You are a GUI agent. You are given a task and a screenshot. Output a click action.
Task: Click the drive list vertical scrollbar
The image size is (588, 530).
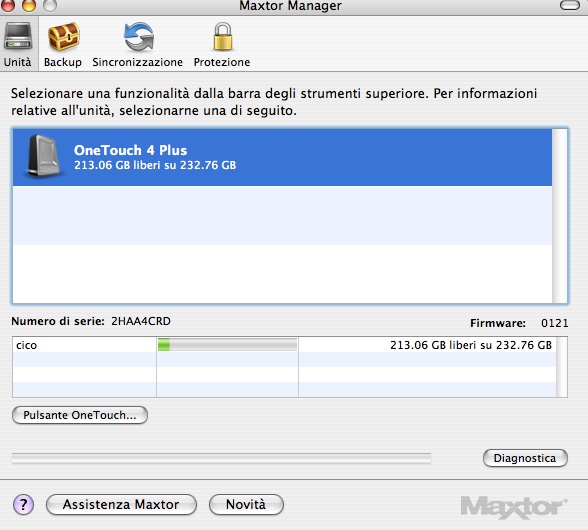(x=560, y=216)
